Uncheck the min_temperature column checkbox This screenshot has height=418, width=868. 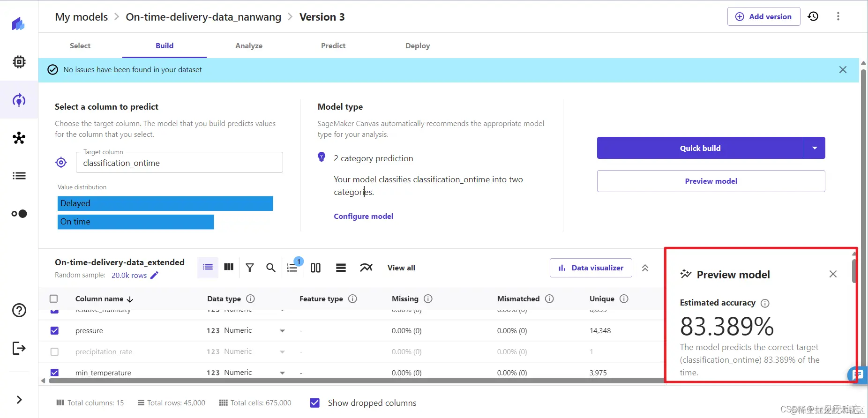point(54,373)
